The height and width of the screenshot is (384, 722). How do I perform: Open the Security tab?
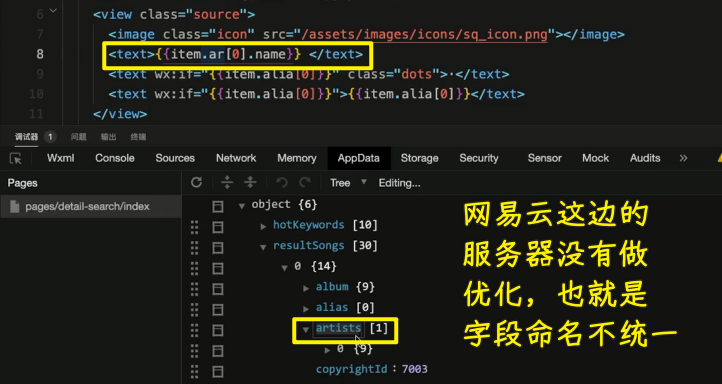pyautogui.click(x=479, y=158)
